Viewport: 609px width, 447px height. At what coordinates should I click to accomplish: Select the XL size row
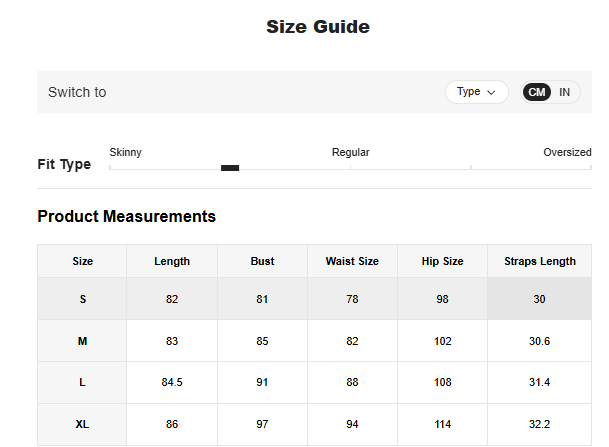pyautogui.click(x=82, y=424)
